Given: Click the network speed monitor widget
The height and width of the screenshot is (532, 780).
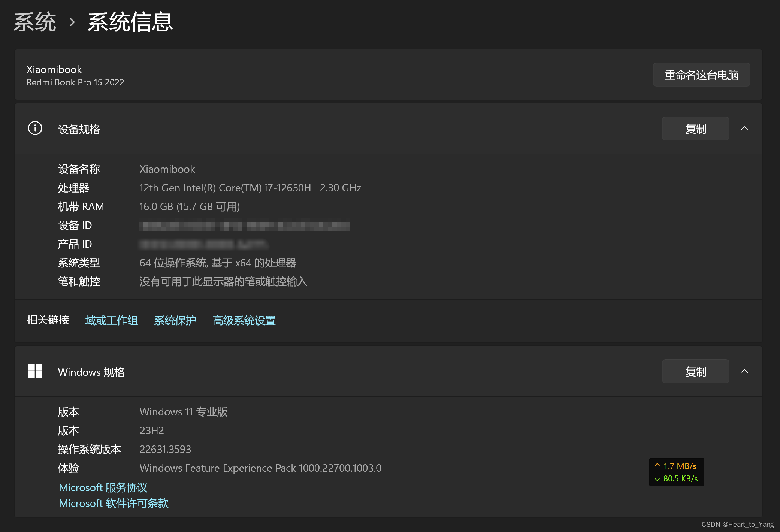Looking at the screenshot, I should (x=676, y=472).
